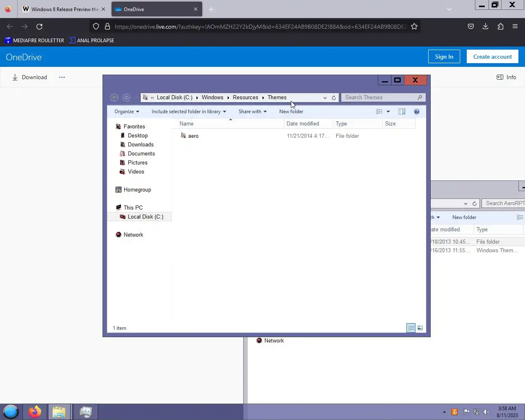Open the Organize dropdown menu
Viewport: 525px width, 420px height.
127,112
